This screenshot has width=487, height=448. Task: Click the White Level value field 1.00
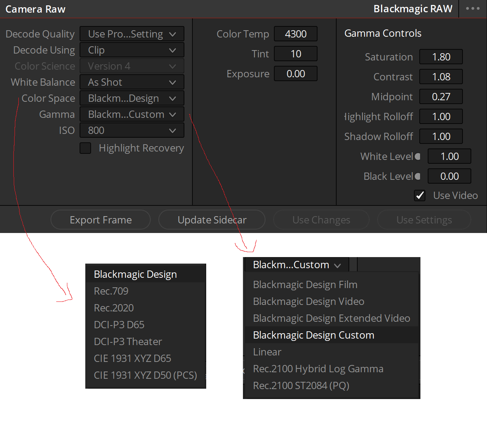pos(450,156)
